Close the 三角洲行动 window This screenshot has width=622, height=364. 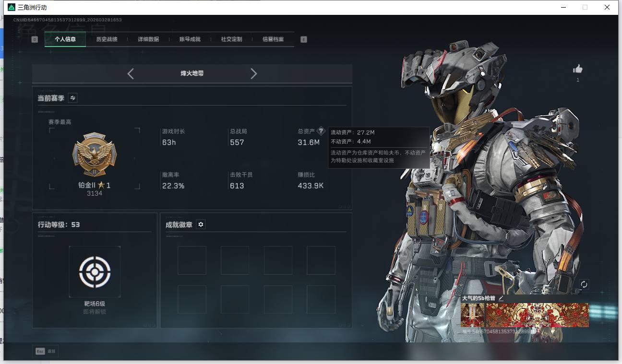607,7
